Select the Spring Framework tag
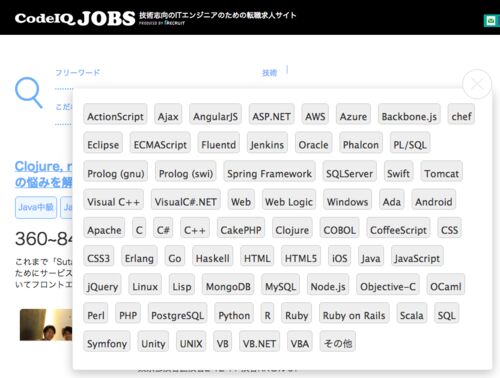Screen dimensions: 500x378 coord(269,171)
